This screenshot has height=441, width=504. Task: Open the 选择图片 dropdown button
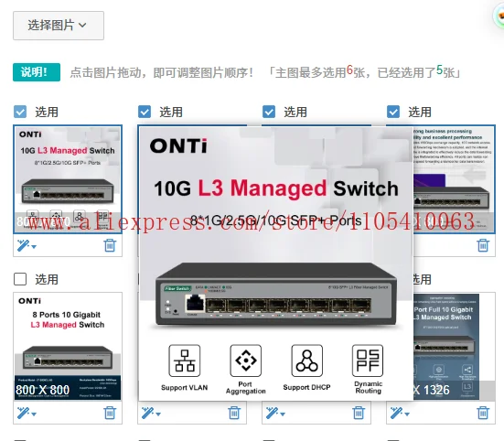59,26
